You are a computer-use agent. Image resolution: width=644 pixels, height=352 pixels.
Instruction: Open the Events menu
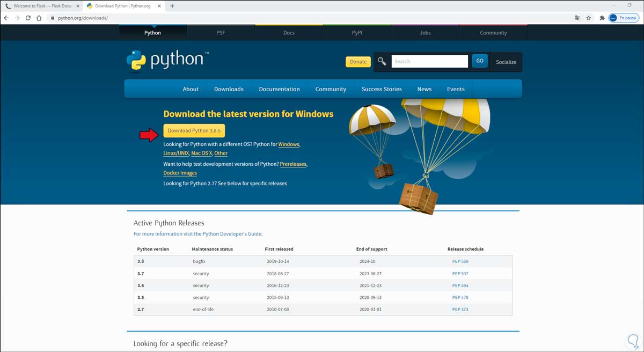[x=456, y=89]
